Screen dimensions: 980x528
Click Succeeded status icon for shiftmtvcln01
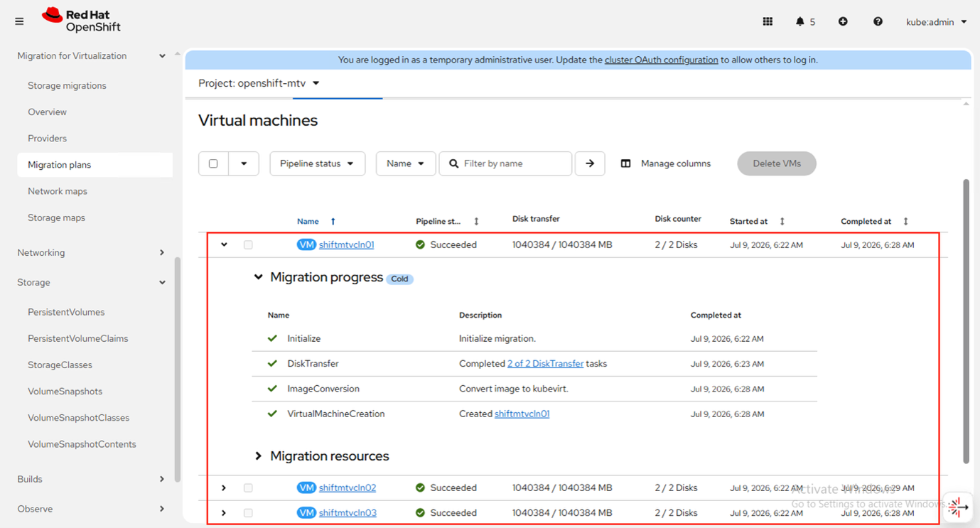420,244
